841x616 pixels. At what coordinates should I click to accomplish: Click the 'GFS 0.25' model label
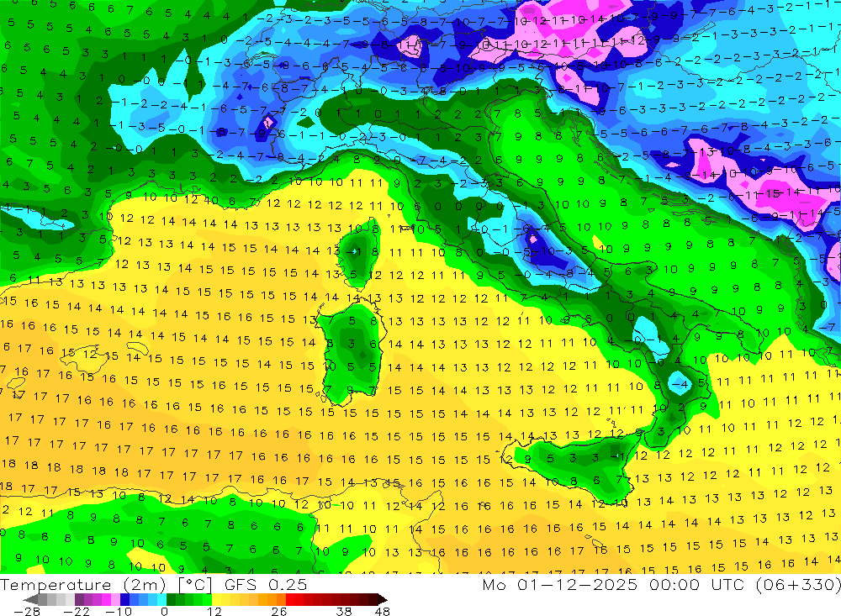pos(266,585)
